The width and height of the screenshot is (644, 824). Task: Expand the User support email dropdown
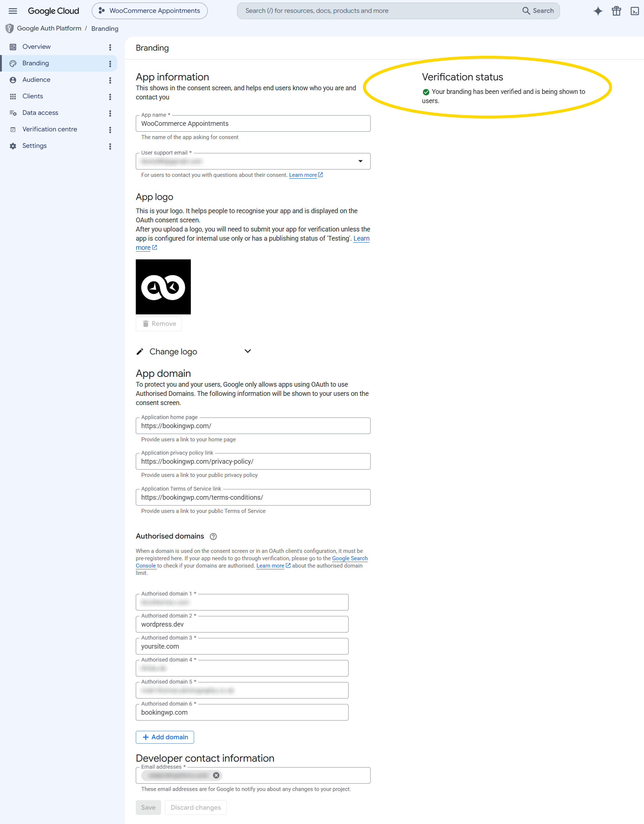360,161
